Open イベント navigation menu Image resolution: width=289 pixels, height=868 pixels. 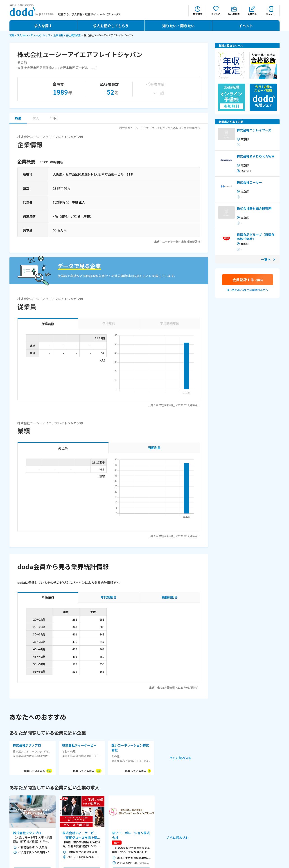pos(246,26)
